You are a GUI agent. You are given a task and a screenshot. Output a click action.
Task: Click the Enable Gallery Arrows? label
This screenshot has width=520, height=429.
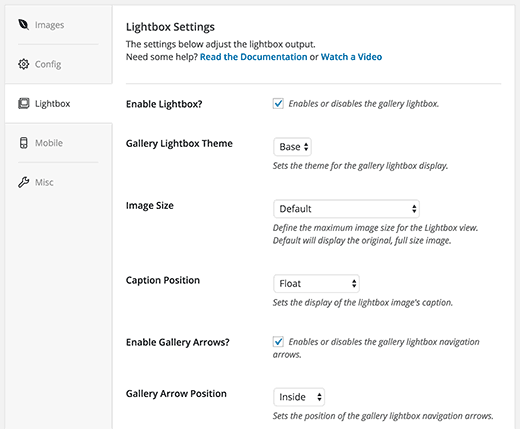pos(178,342)
